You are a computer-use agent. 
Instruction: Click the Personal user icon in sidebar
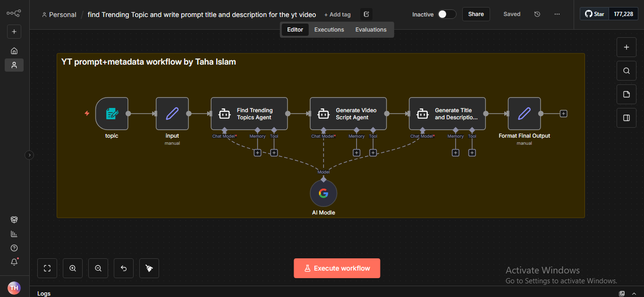(x=14, y=65)
